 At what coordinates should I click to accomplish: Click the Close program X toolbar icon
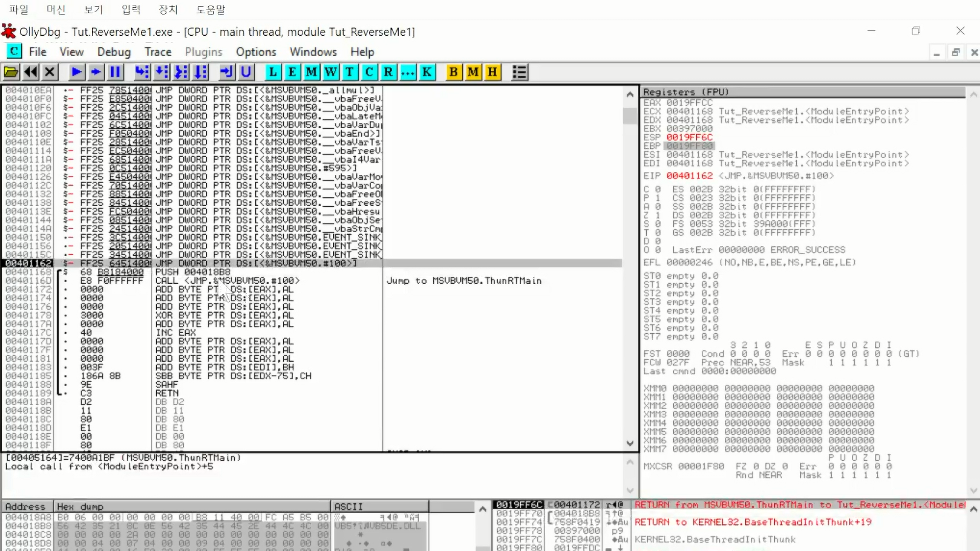[50, 72]
